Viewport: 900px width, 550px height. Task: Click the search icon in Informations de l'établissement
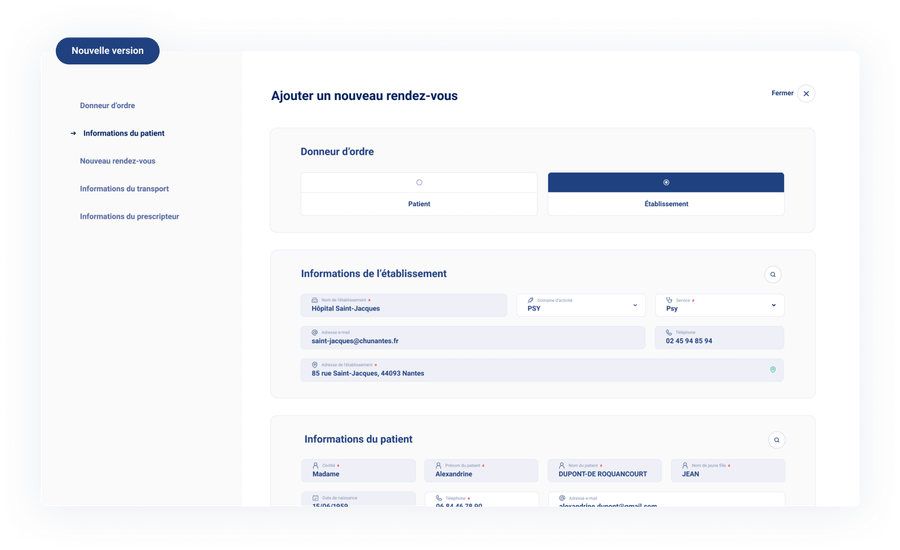click(773, 274)
